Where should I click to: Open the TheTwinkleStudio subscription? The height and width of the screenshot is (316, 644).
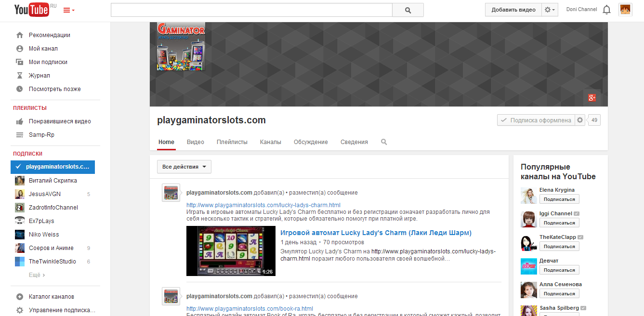[53, 262]
